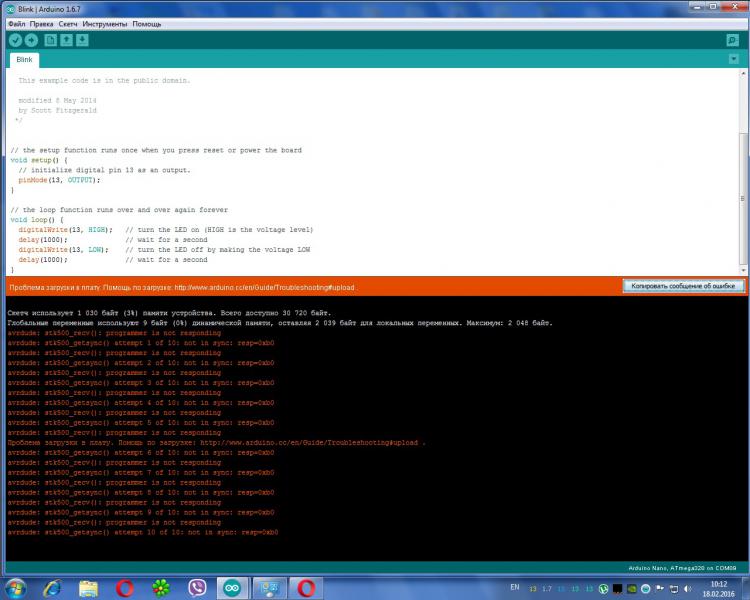Click the void setup() line
Screen dimensions: 750x600
tap(39, 160)
